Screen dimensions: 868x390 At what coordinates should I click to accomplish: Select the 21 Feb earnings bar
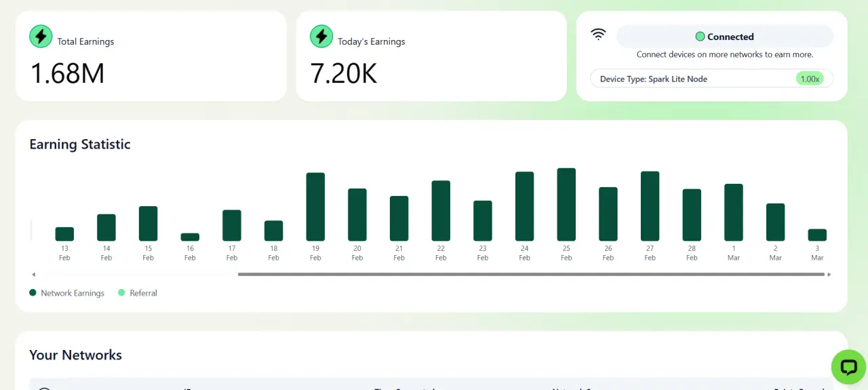point(399,218)
